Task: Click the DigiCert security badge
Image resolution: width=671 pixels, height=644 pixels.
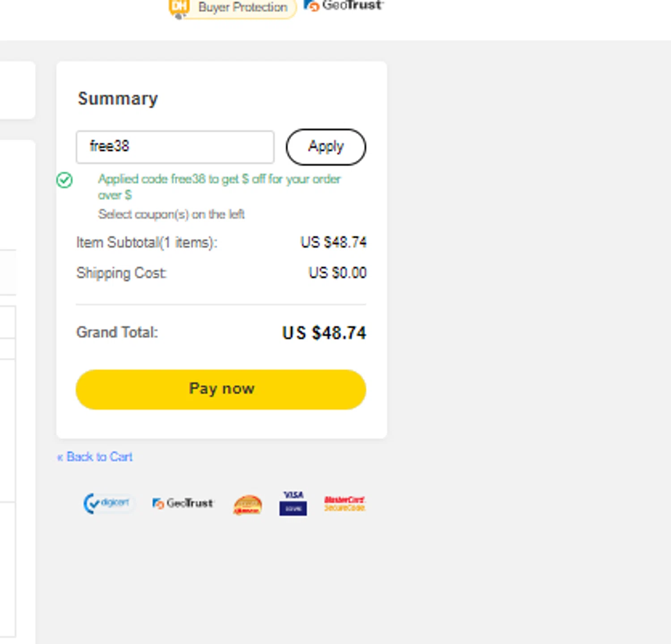Action: tap(108, 503)
